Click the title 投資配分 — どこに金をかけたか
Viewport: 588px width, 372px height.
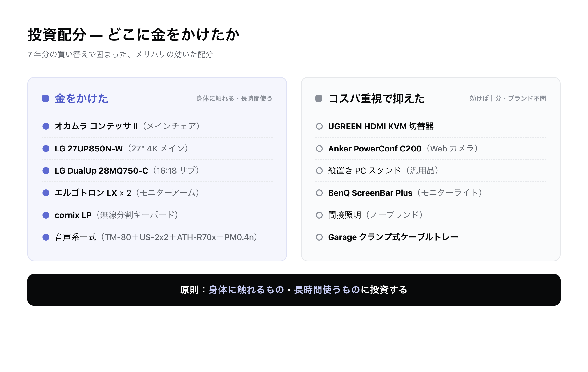pos(134,35)
